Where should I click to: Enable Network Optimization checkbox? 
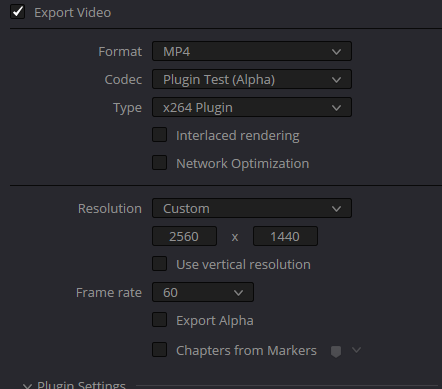click(159, 163)
